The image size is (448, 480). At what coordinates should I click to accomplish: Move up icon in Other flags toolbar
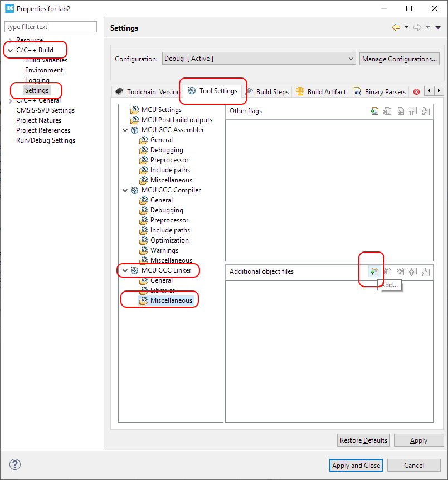[x=413, y=111]
